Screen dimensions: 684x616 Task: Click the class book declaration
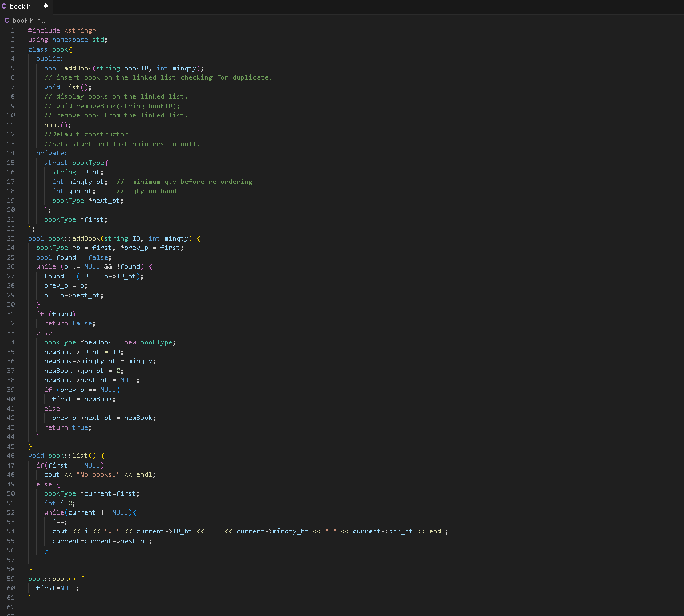tap(49, 49)
